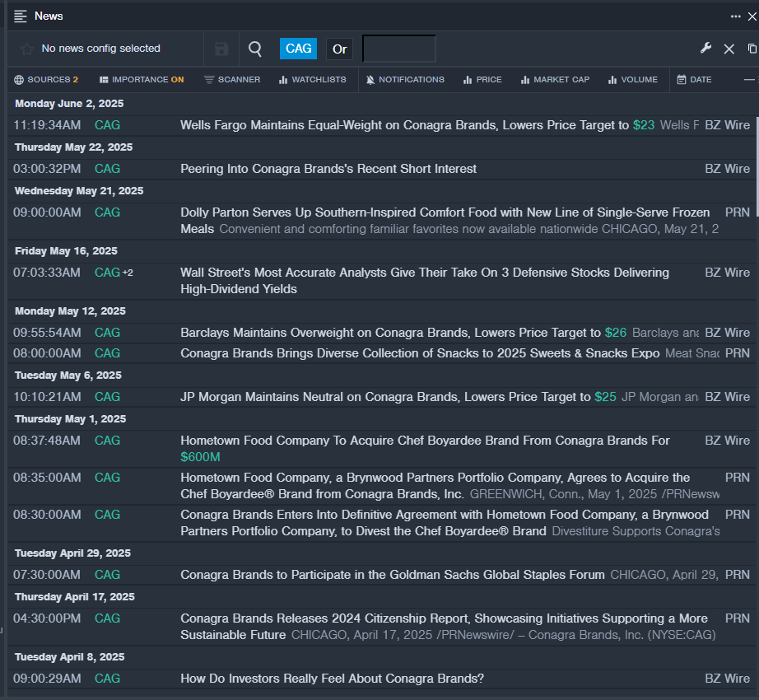Viewport: 759px width, 700px height.
Task: Open Goldman Sachs Global Staples Forum headline
Action: 393,575
